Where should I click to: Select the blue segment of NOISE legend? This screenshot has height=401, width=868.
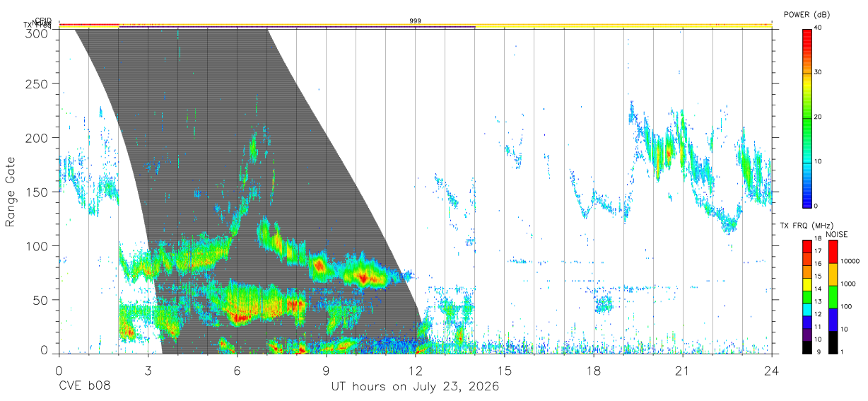833,320
